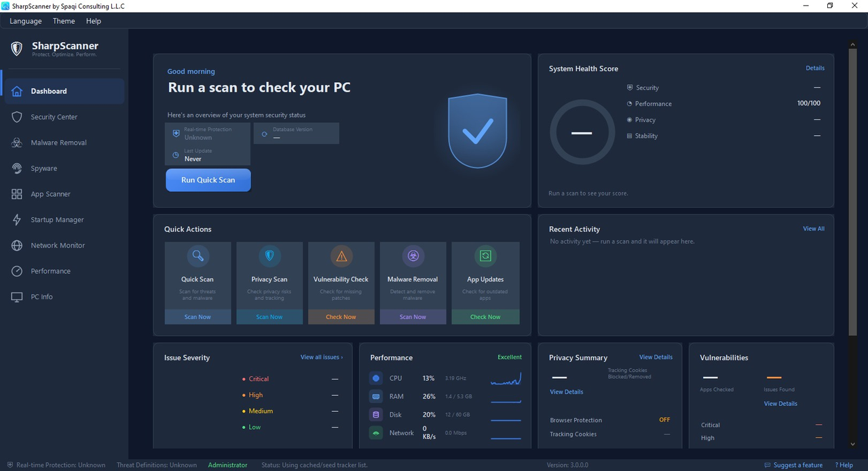The height and width of the screenshot is (471, 868).
Task: Click Check Now under App Updates
Action: [x=485, y=317]
